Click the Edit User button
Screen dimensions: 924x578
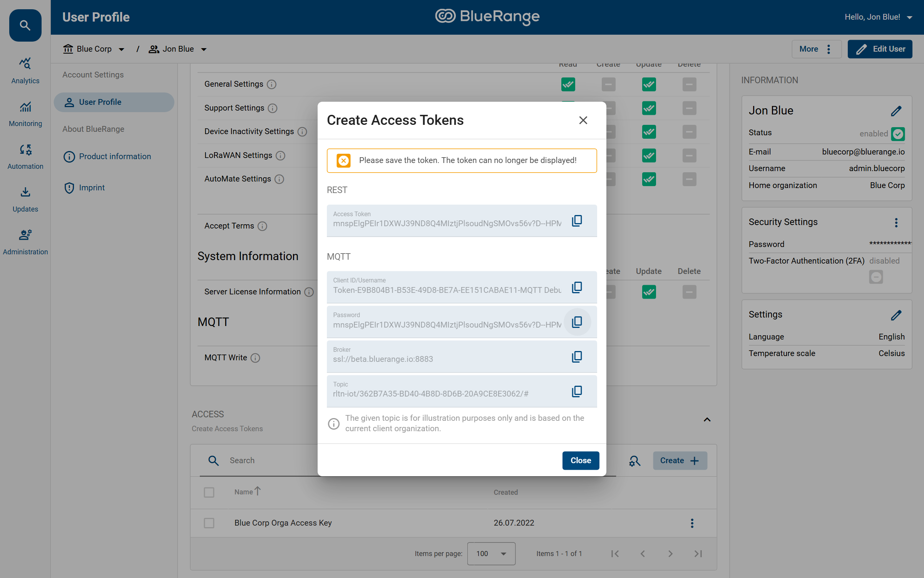[x=880, y=49]
